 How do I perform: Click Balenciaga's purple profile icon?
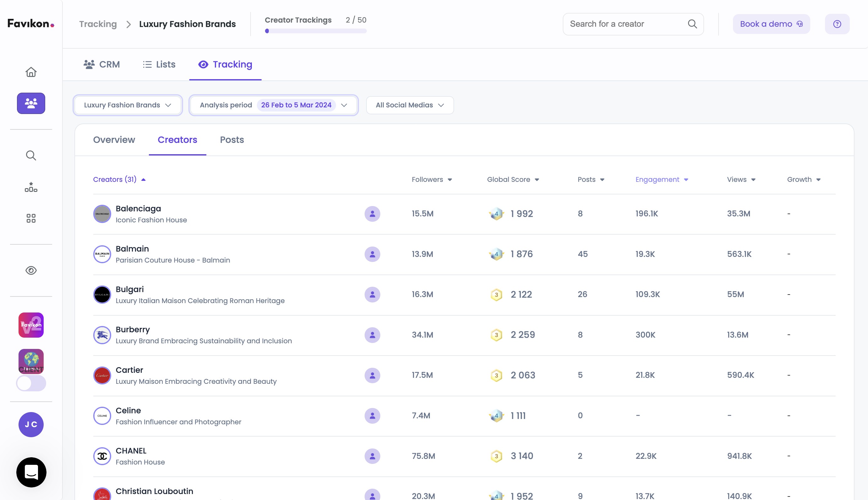[x=372, y=214]
